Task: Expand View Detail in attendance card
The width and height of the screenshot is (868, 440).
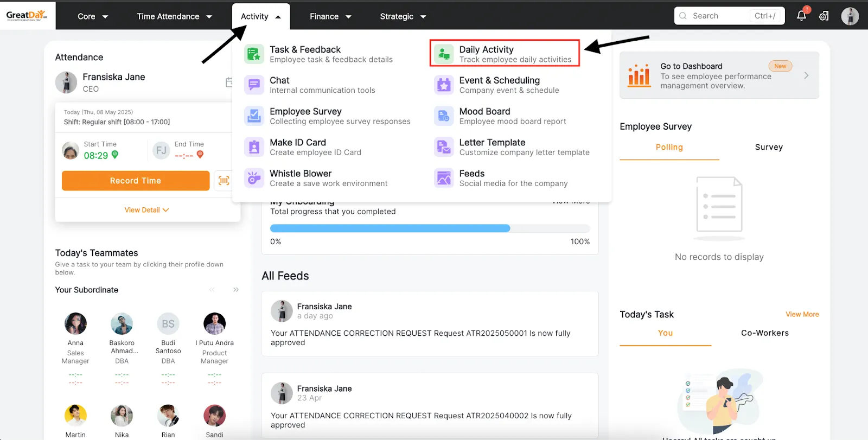Action: (x=146, y=210)
